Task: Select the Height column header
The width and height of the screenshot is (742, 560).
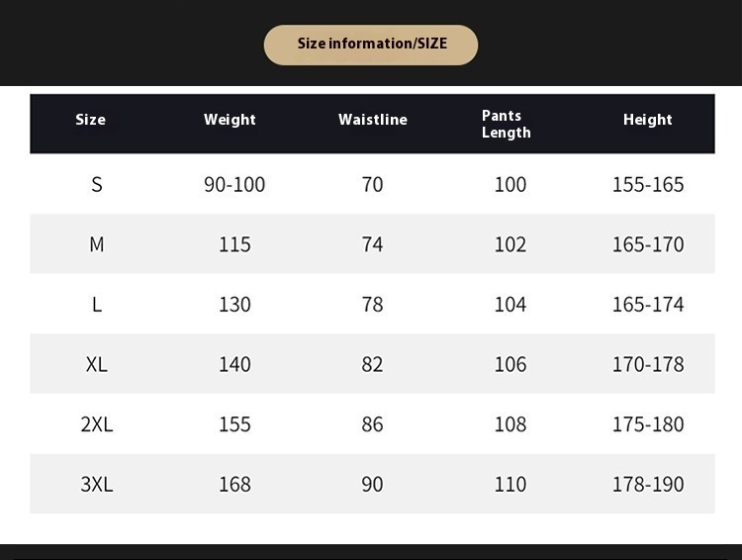Action: [x=648, y=120]
